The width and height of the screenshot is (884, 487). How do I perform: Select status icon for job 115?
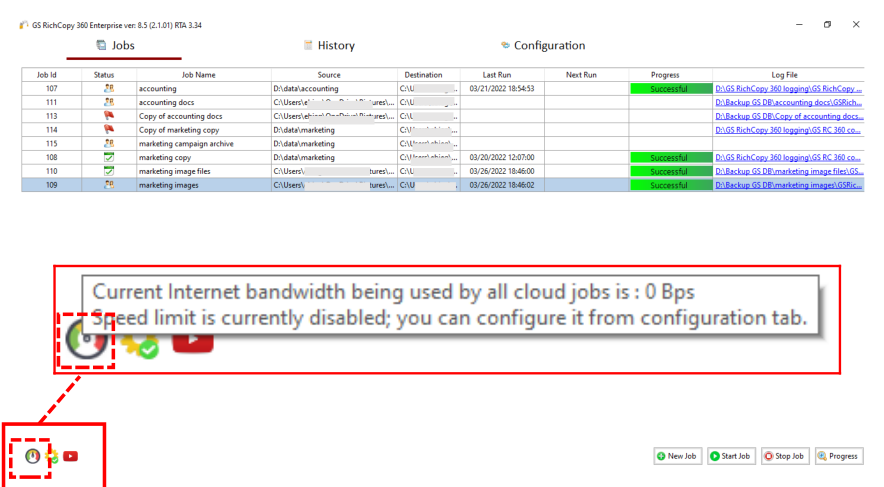click(109, 143)
